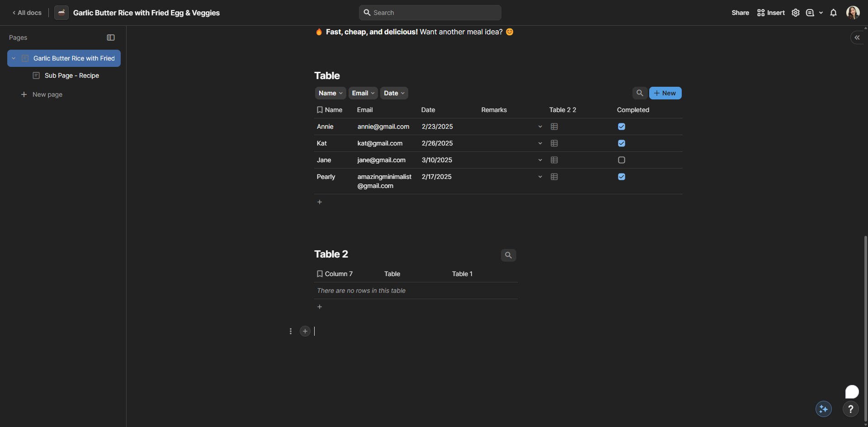Open the help question mark icon
Screen dimensions: 868x427
[x=850, y=409]
